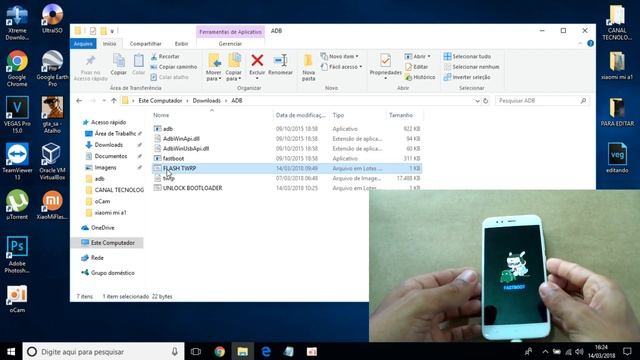Click Editar in the ribbon

(x=416, y=67)
